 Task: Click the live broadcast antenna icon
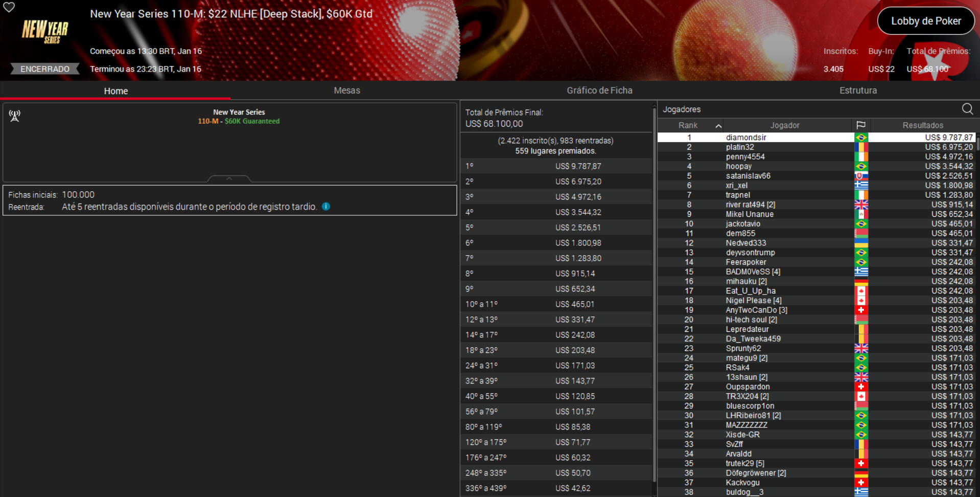(x=14, y=116)
